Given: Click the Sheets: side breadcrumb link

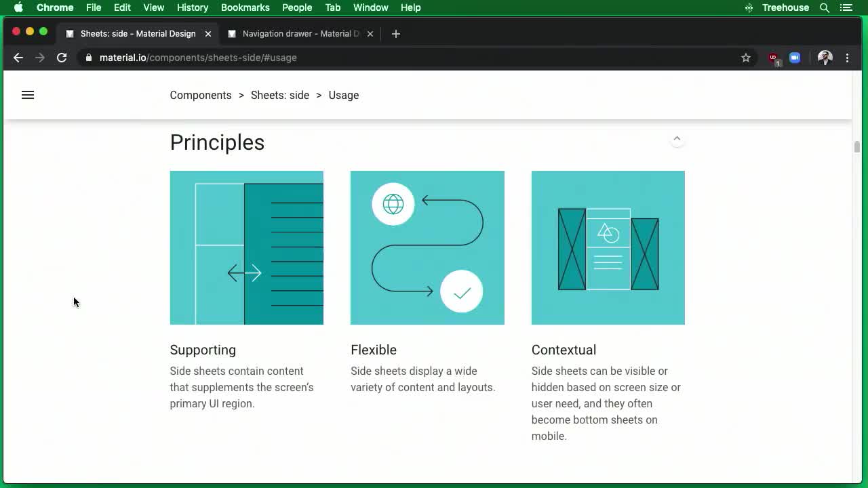Looking at the screenshot, I should pyautogui.click(x=280, y=95).
